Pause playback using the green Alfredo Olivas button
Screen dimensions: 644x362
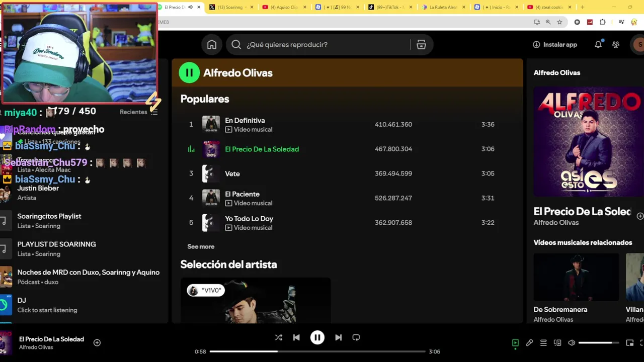click(189, 73)
